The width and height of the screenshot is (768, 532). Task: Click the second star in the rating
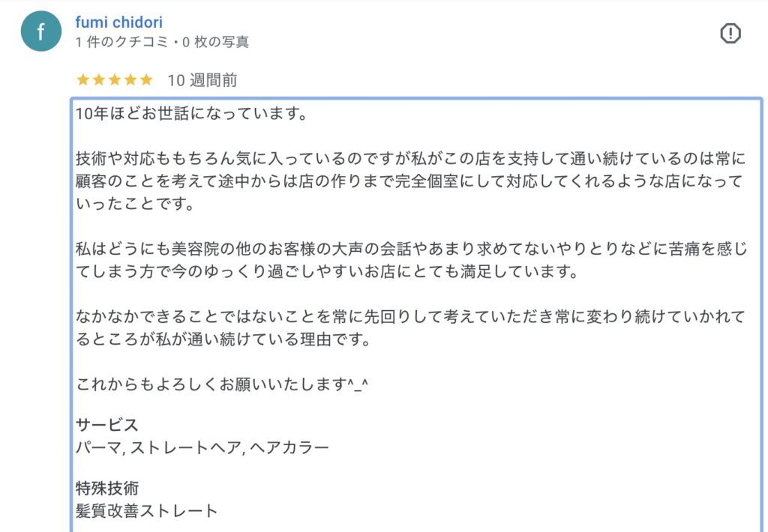click(98, 79)
